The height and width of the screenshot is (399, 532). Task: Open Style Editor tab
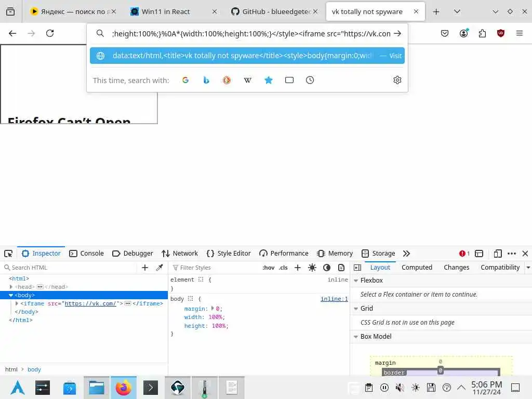tap(229, 254)
